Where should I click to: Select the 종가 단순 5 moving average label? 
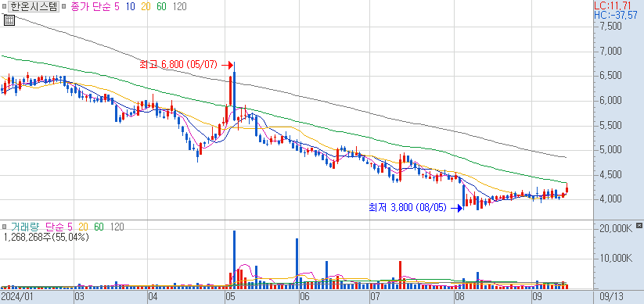[95, 7]
